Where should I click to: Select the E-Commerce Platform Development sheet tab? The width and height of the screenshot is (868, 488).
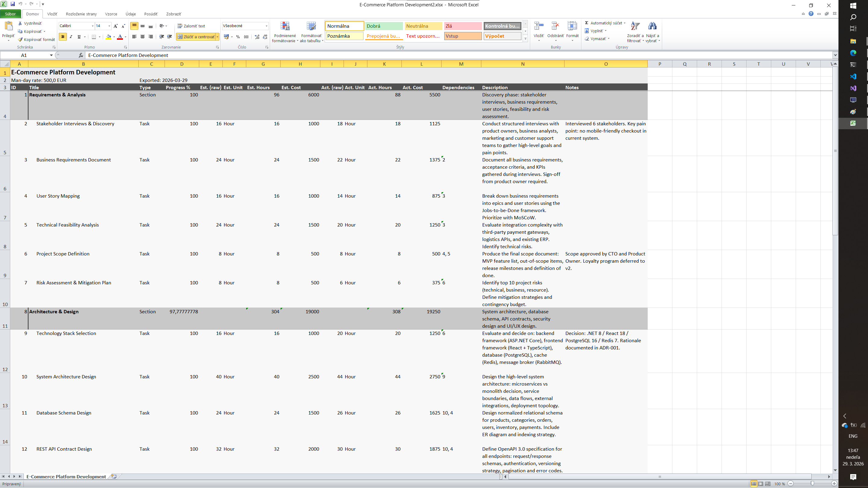pos(66,477)
